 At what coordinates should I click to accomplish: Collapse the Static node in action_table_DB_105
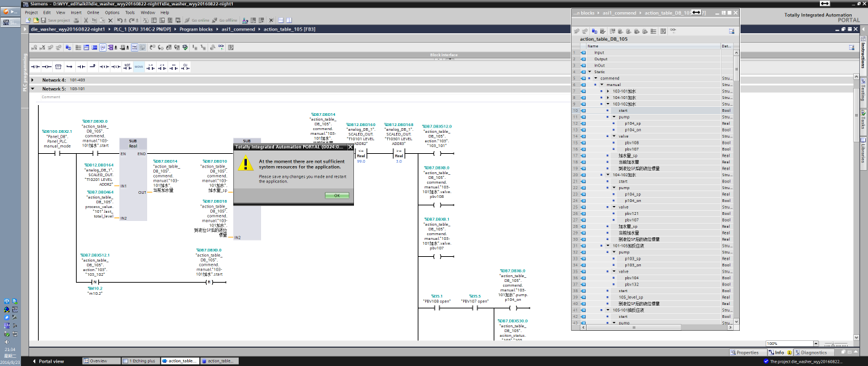coord(590,72)
